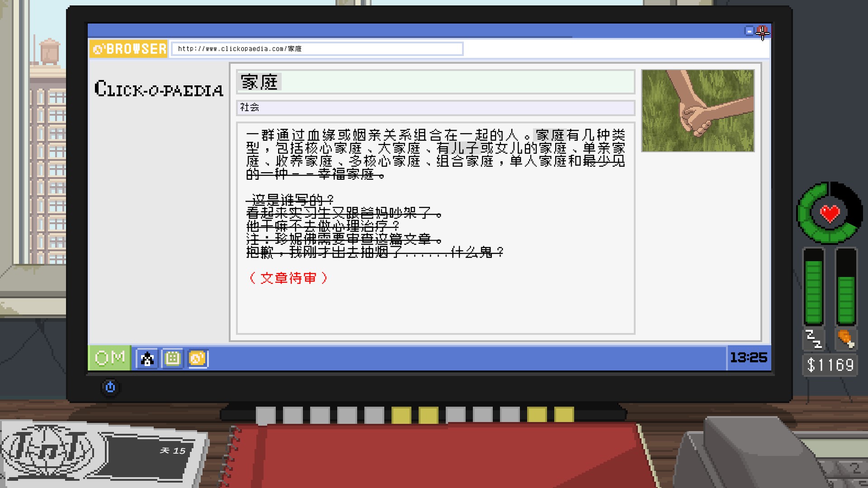Click the highlighted 家庭 keyword in the article

click(x=550, y=135)
